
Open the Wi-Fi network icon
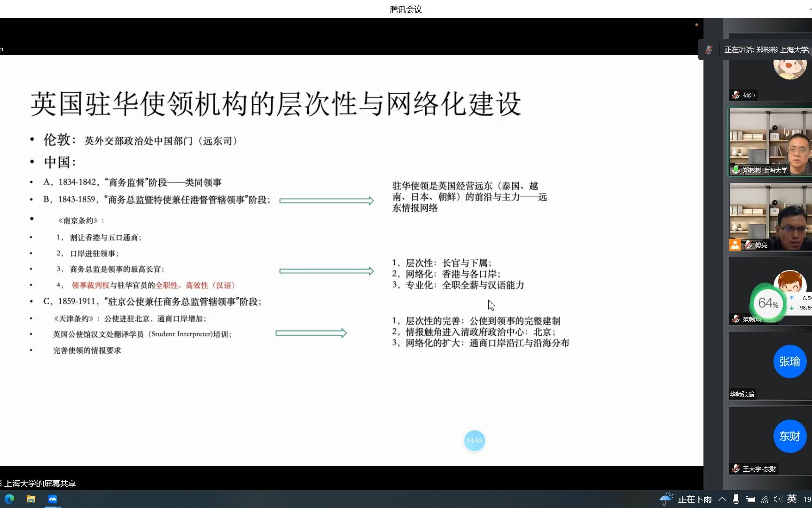[x=765, y=499]
